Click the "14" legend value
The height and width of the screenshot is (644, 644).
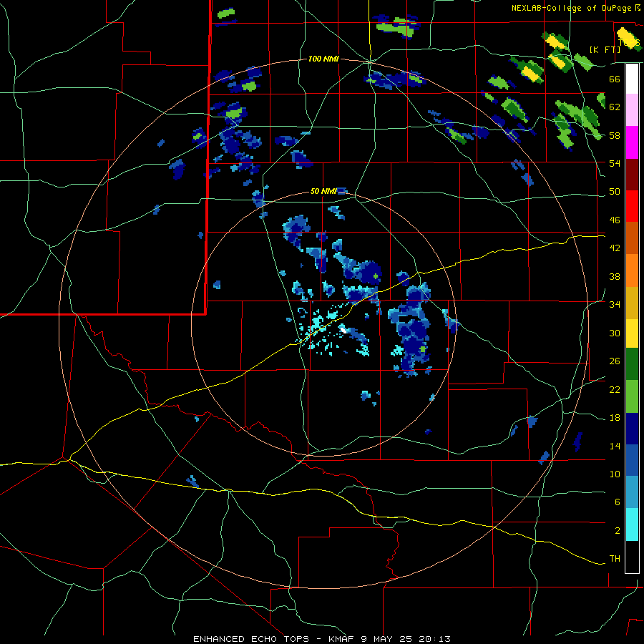tap(615, 446)
